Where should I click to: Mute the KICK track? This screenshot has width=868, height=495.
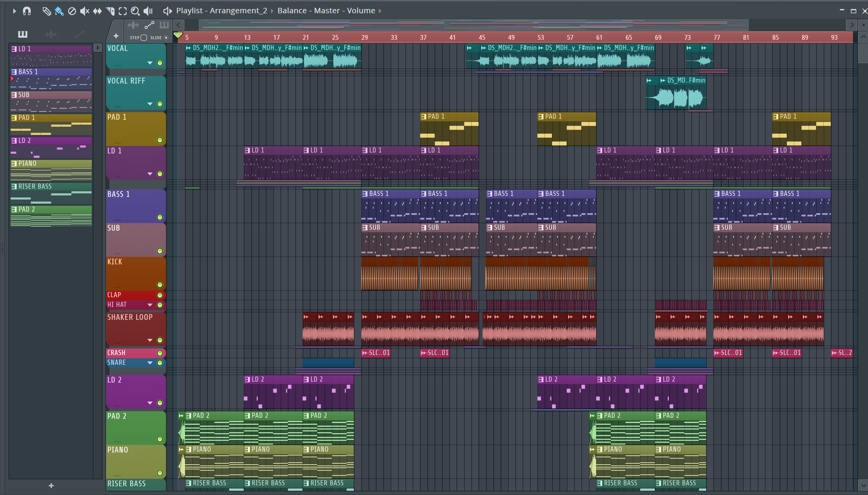(160, 285)
